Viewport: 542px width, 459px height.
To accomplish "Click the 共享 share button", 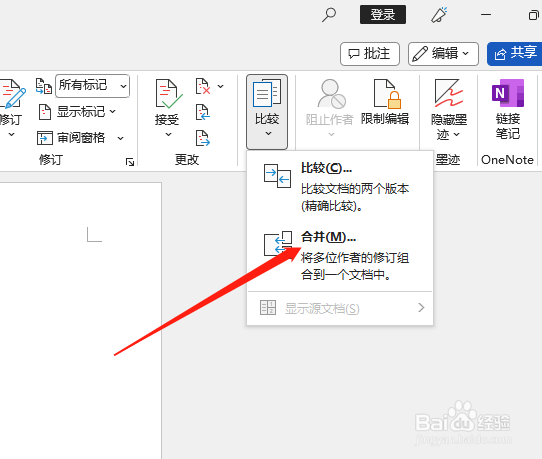I will pos(515,54).
